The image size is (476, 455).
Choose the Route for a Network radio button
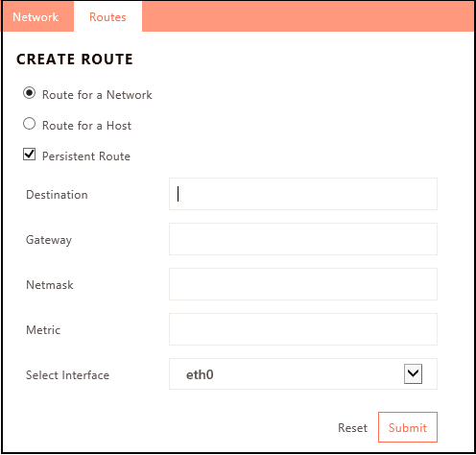[29, 93]
